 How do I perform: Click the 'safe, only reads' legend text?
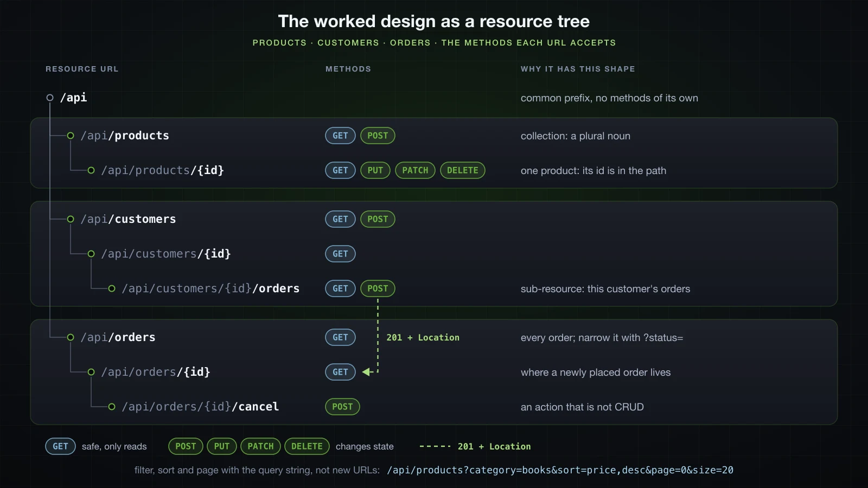[114, 447]
